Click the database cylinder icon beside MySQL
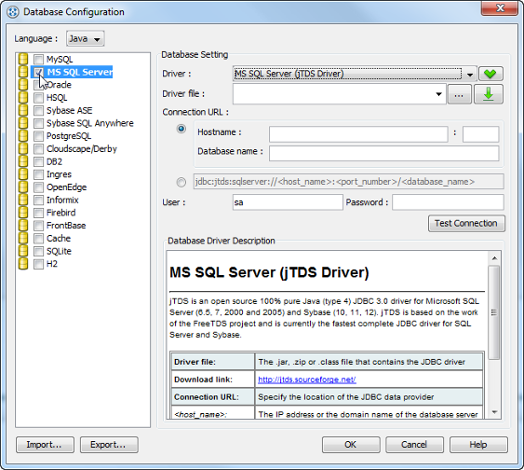 tap(23, 59)
